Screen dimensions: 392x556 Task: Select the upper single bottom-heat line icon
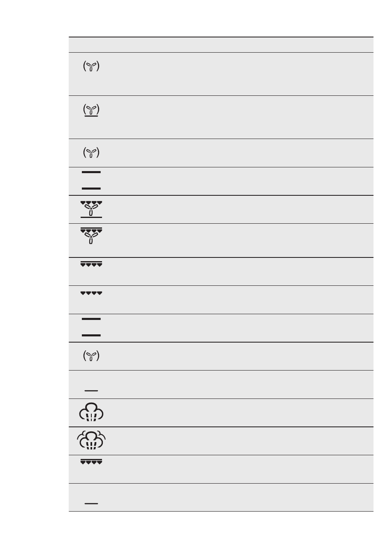point(91,390)
